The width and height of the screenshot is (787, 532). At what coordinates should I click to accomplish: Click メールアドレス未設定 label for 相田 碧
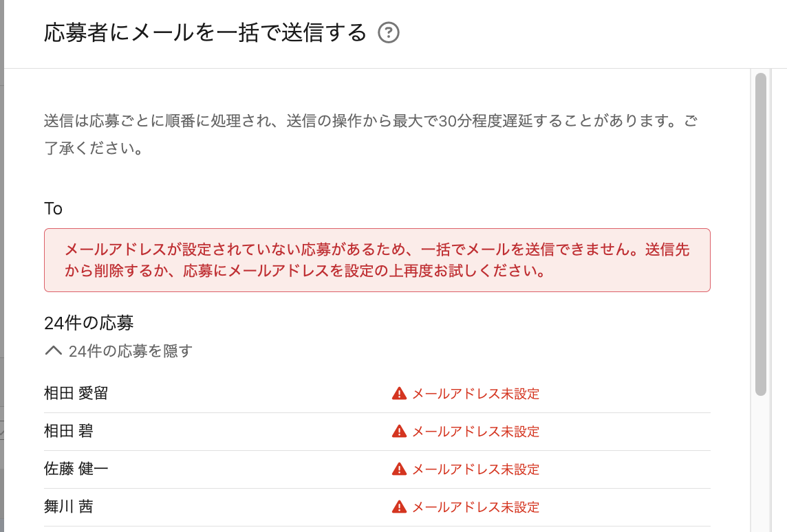click(x=476, y=432)
